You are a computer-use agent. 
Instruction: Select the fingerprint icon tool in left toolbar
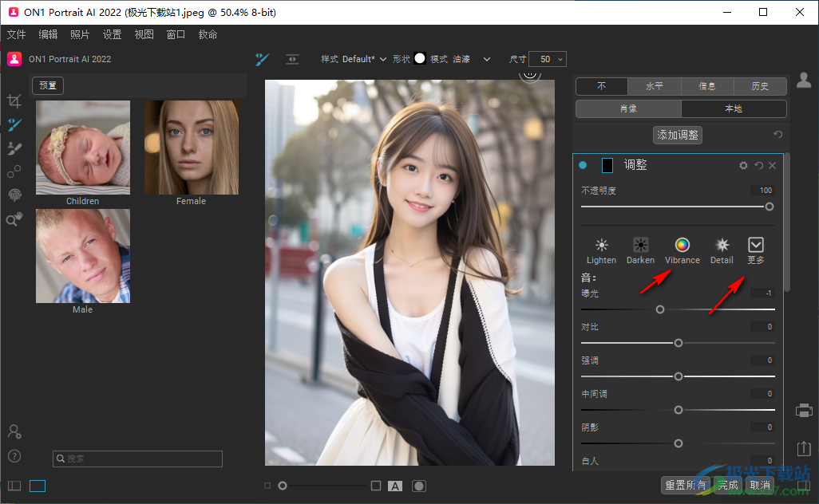(14, 195)
